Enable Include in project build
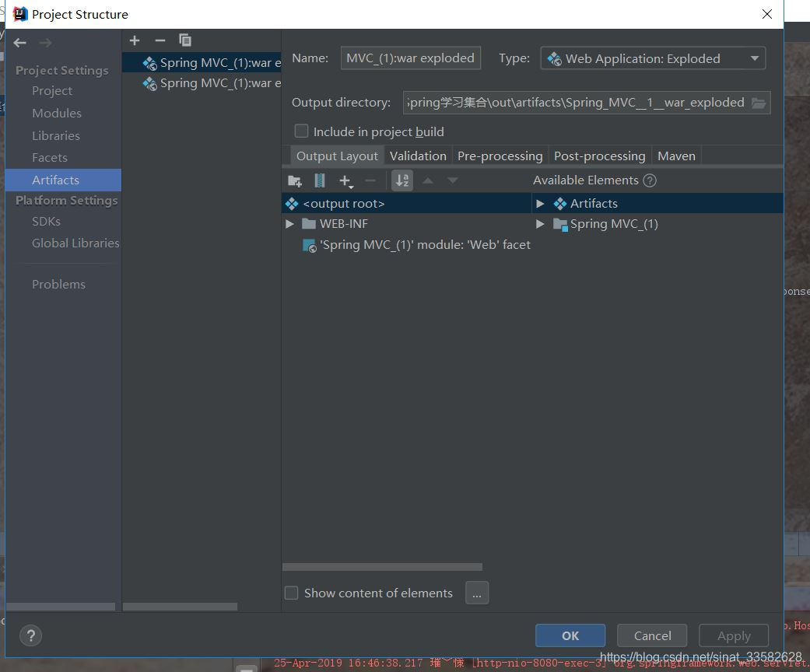 click(301, 131)
